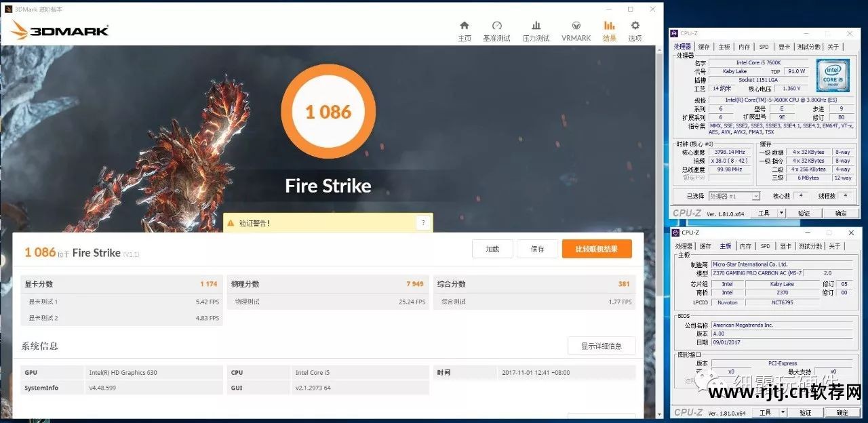Image resolution: width=868 pixels, height=423 pixels.
Task: Switch to the 主板 tab in upper CPU-Z
Action: 724,47
